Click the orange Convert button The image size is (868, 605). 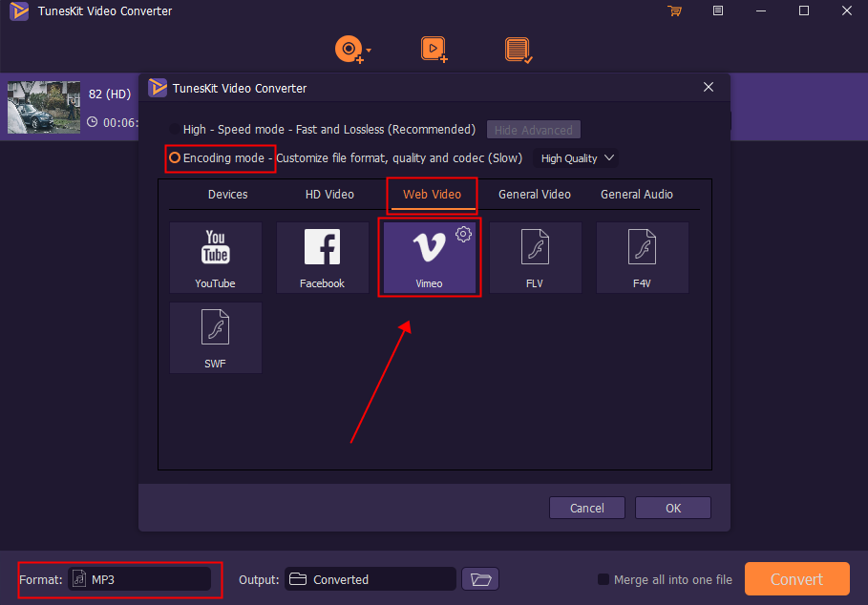(x=796, y=579)
